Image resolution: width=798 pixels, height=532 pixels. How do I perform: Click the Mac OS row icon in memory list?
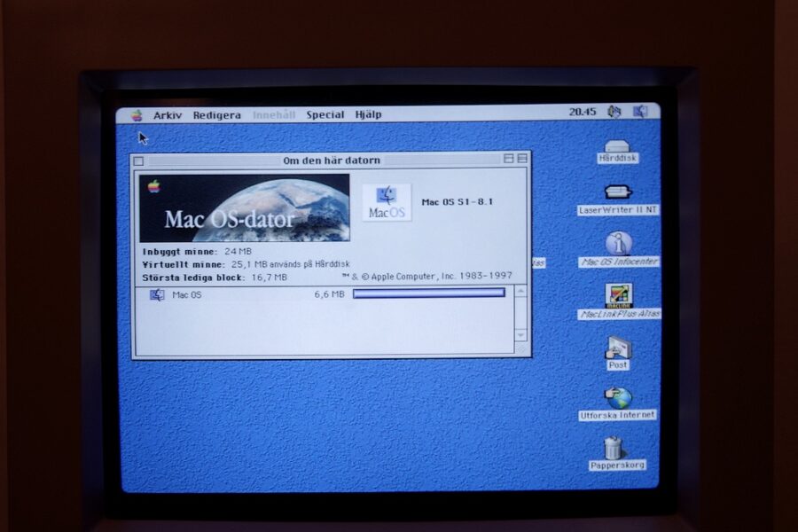point(157,294)
